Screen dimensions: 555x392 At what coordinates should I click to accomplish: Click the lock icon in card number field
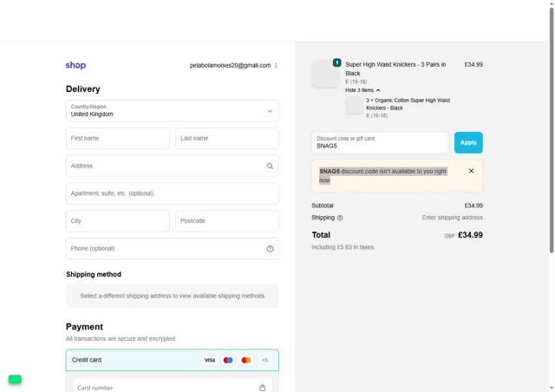click(262, 388)
